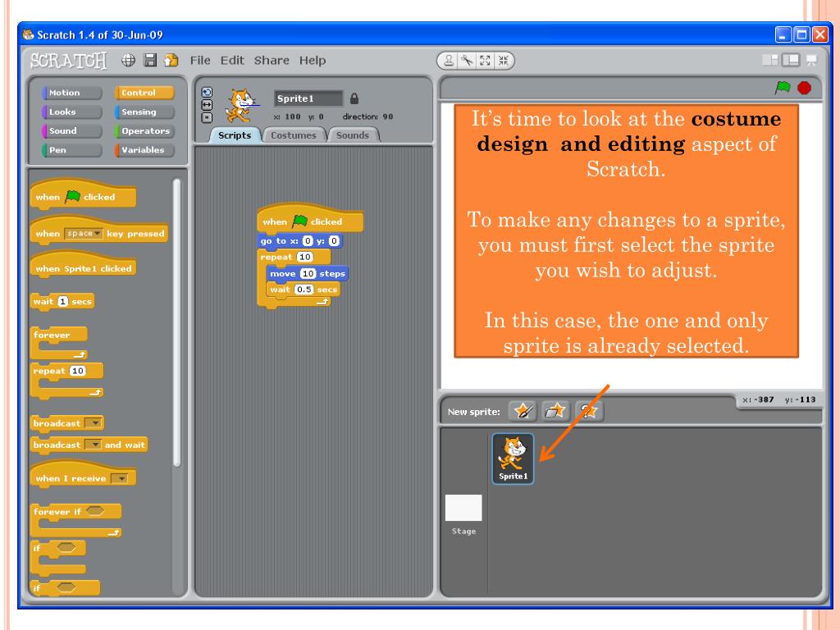Paint a new sprite
This screenshot has height=630, width=840.
tap(523, 412)
